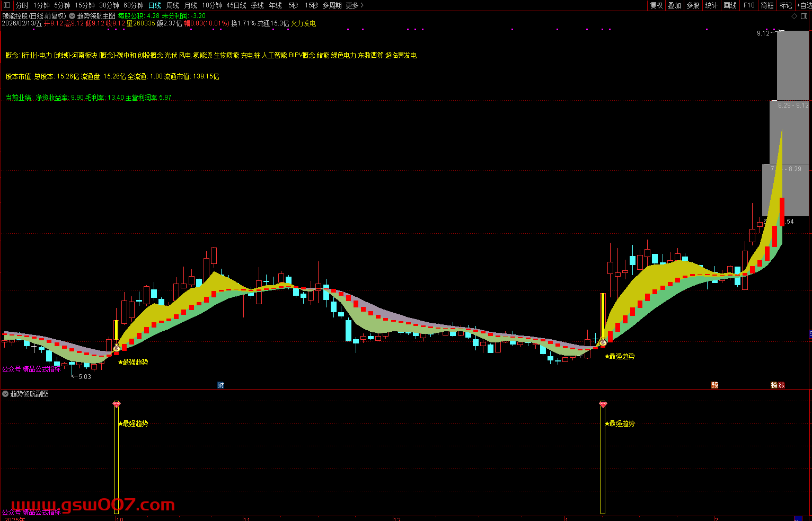Click the F10 company info button

coord(748,5)
